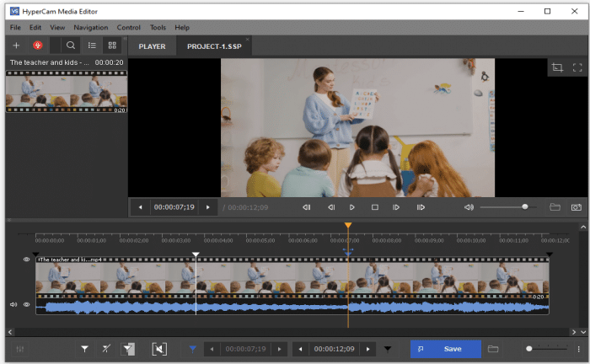590x364 pixels.
Task: Click the plus icon to add media
Action: pos(16,45)
